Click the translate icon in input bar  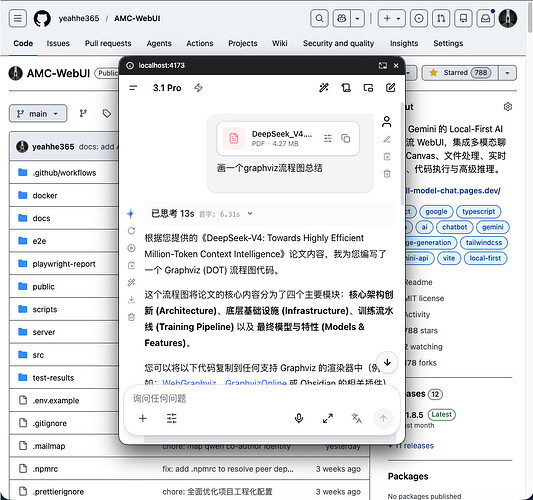[x=357, y=418]
